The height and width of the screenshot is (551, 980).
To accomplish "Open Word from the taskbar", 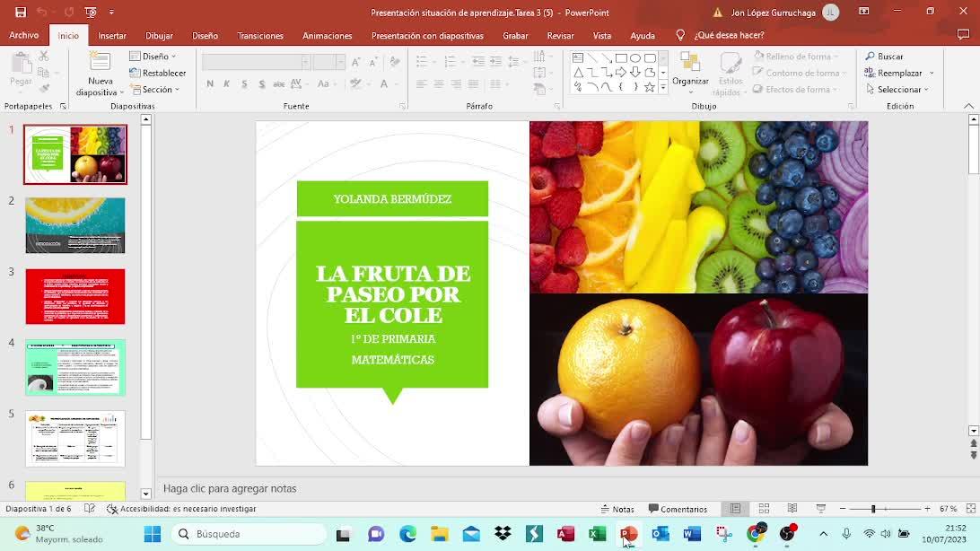I will (692, 534).
